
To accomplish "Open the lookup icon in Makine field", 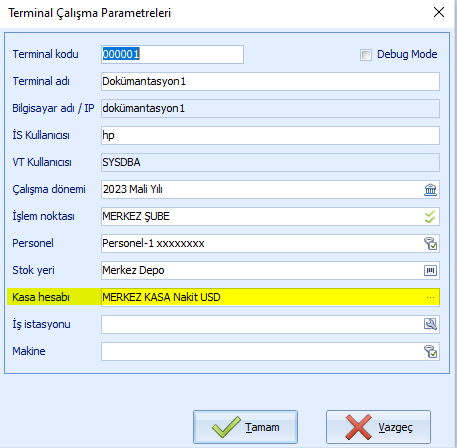I will (x=430, y=351).
